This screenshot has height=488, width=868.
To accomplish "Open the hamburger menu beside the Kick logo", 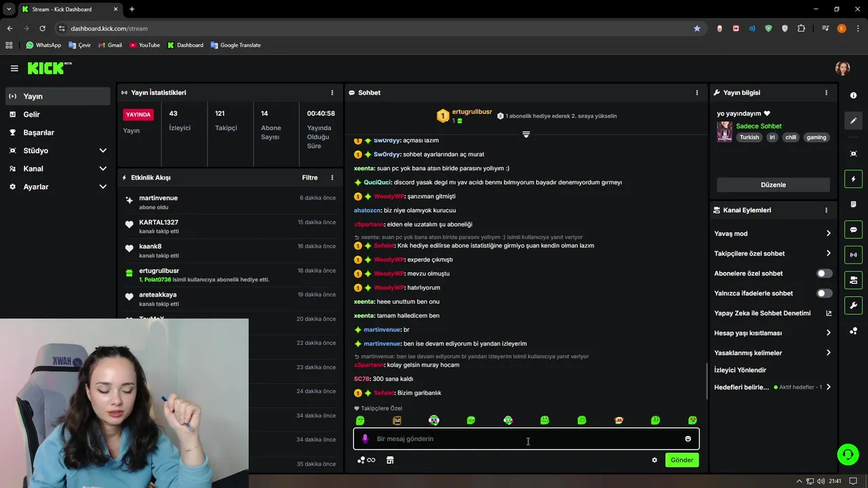I will [14, 68].
